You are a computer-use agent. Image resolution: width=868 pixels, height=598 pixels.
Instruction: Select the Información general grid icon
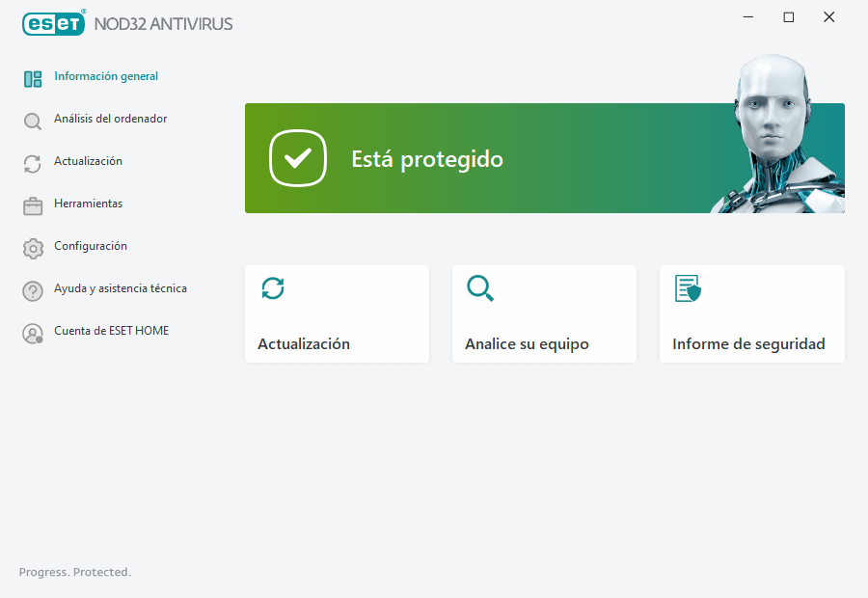(32, 78)
